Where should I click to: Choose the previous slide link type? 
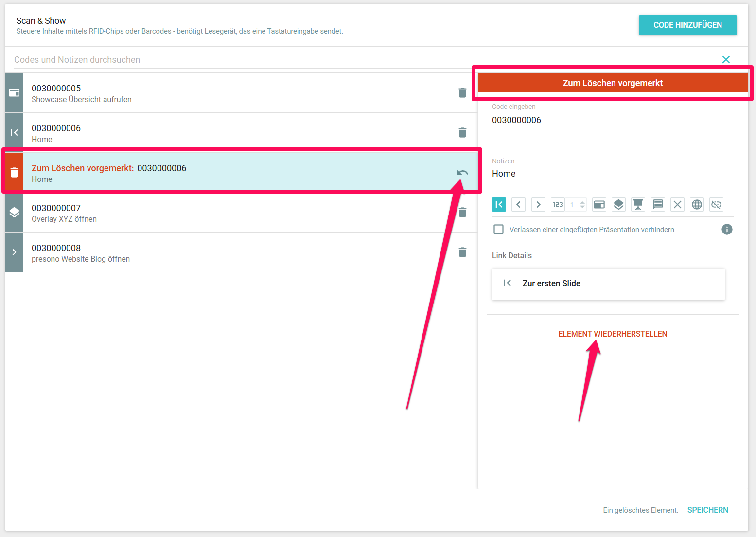pyautogui.click(x=518, y=205)
